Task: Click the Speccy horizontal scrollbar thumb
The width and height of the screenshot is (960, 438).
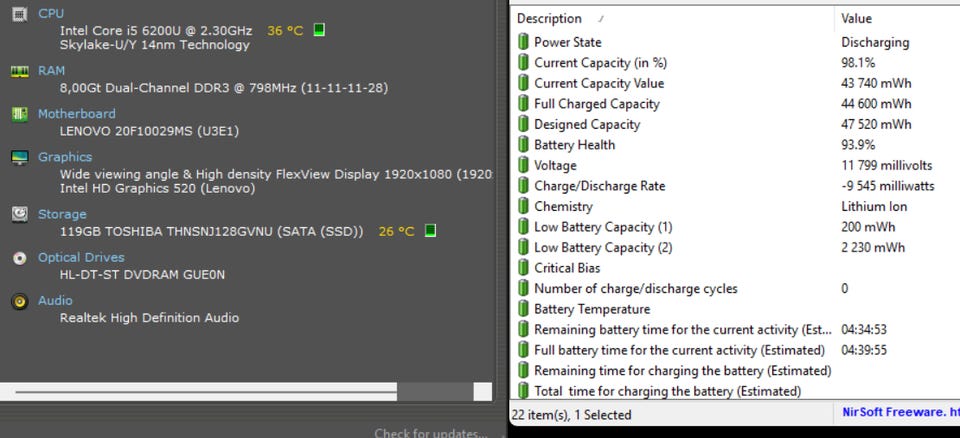Action: click(206, 391)
